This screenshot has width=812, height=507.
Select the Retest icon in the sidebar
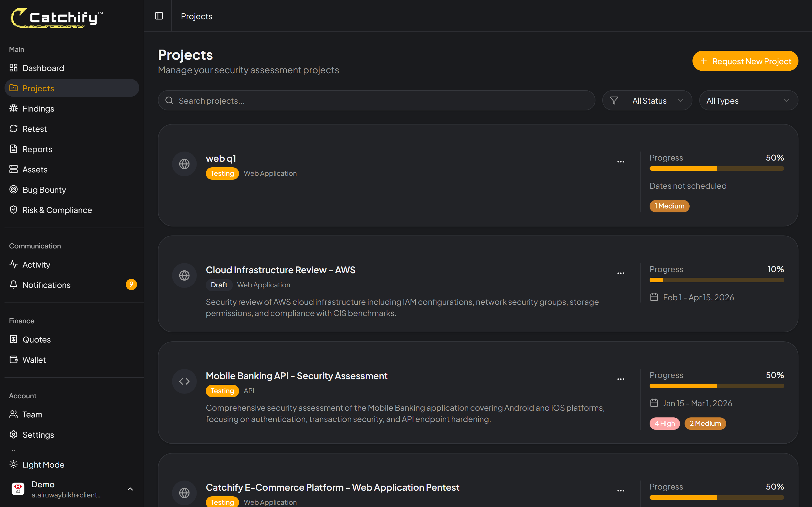tap(14, 128)
